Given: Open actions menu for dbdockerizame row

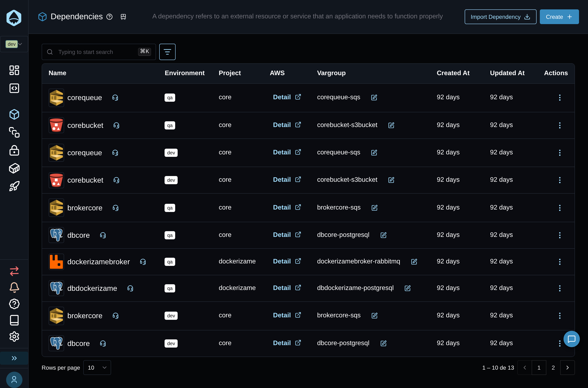Looking at the screenshot, I should (560, 288).
